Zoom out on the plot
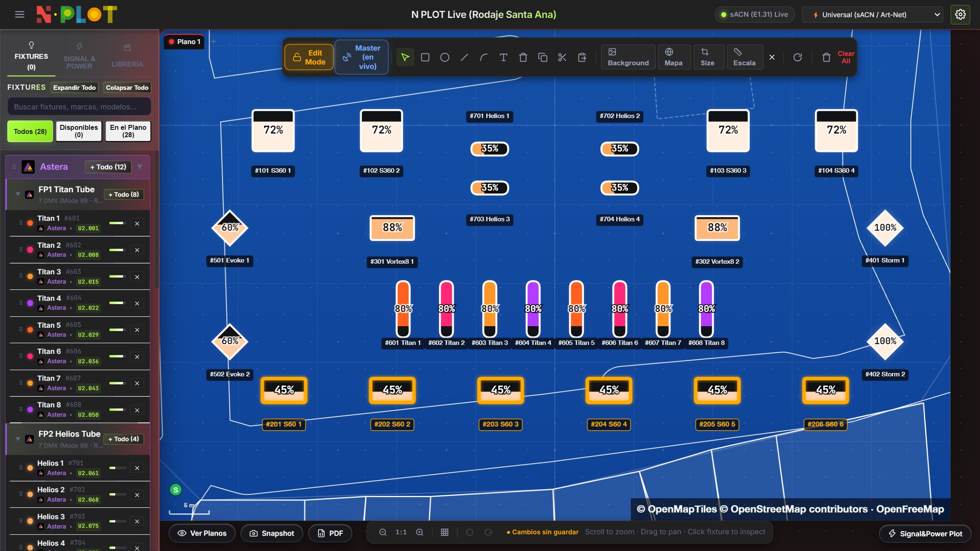Viewport: 980px width, 551px height. click(383, 532)
